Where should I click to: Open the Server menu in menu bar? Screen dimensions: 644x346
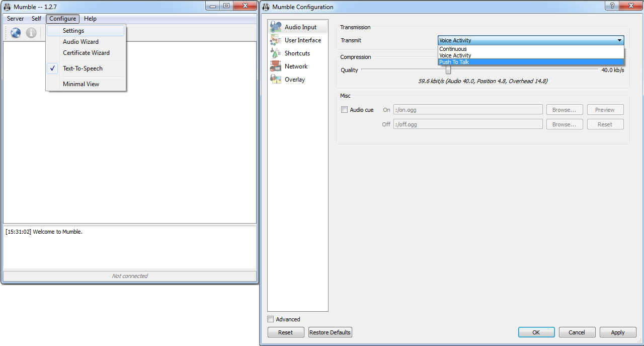15,19
